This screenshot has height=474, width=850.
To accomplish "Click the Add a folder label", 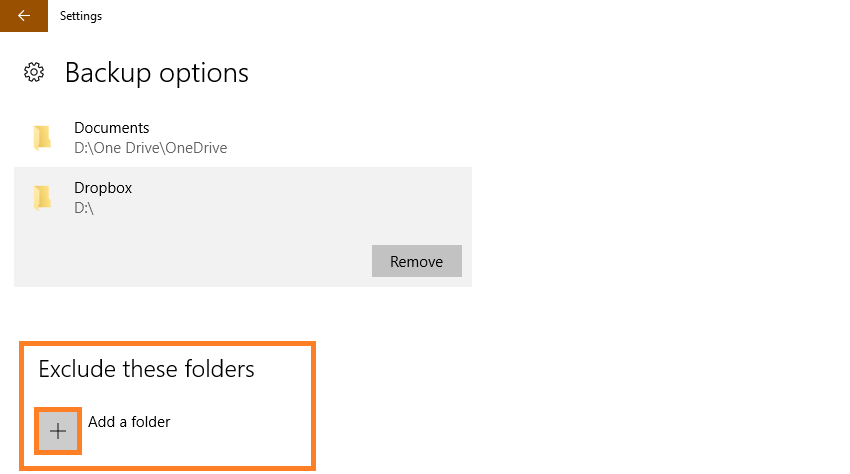I will tap(129, 421).
